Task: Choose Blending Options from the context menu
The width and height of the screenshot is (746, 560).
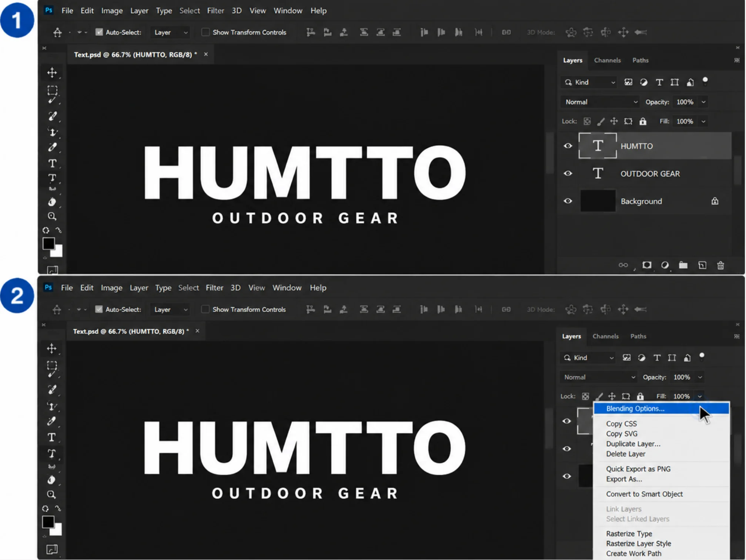Action: click(x=662, y=409)
